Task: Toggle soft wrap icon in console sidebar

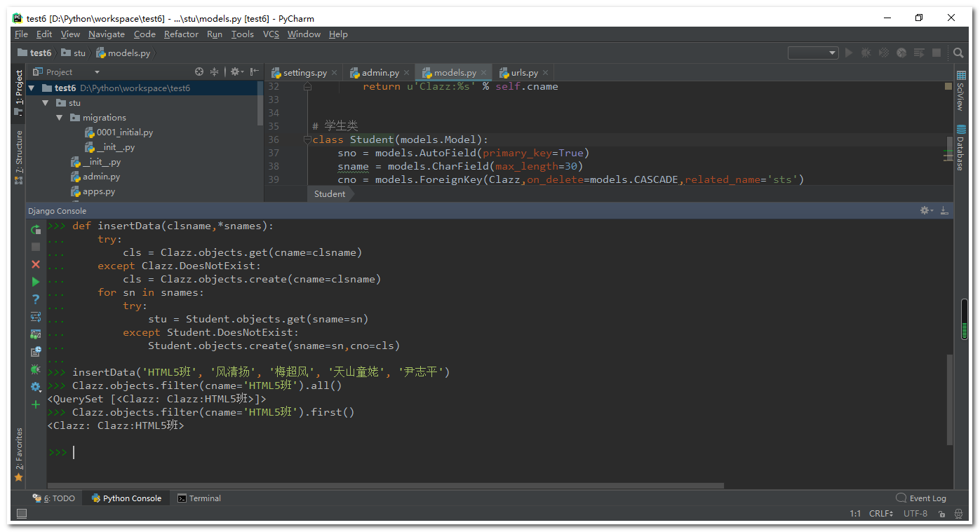Action: pyautogui.click(x=36, y=317)
